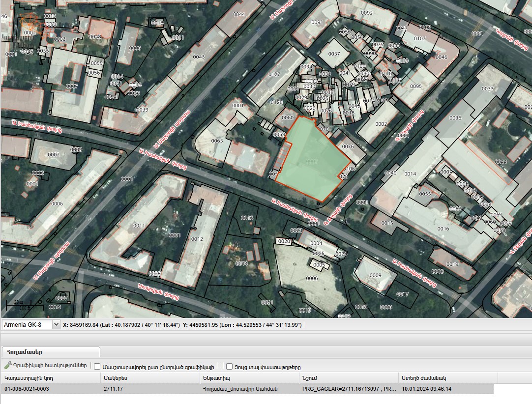Click the Armenia GK-8 combo box field
532x404 pixels.
tap(31, 324)
